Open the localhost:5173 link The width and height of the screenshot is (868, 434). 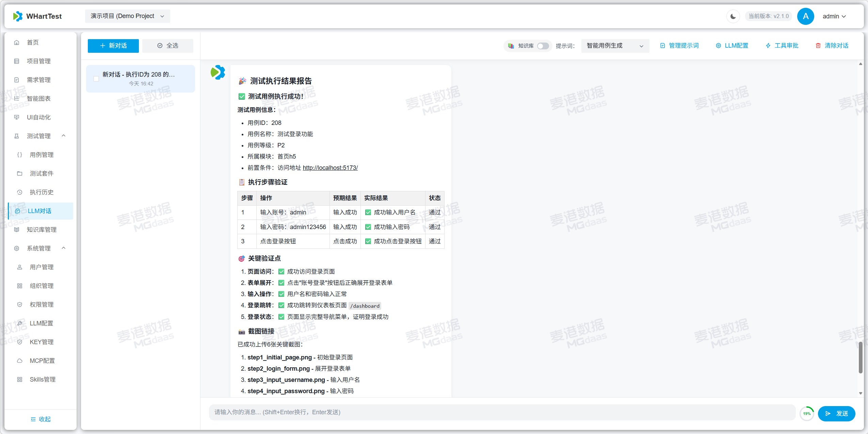(330, 168)
